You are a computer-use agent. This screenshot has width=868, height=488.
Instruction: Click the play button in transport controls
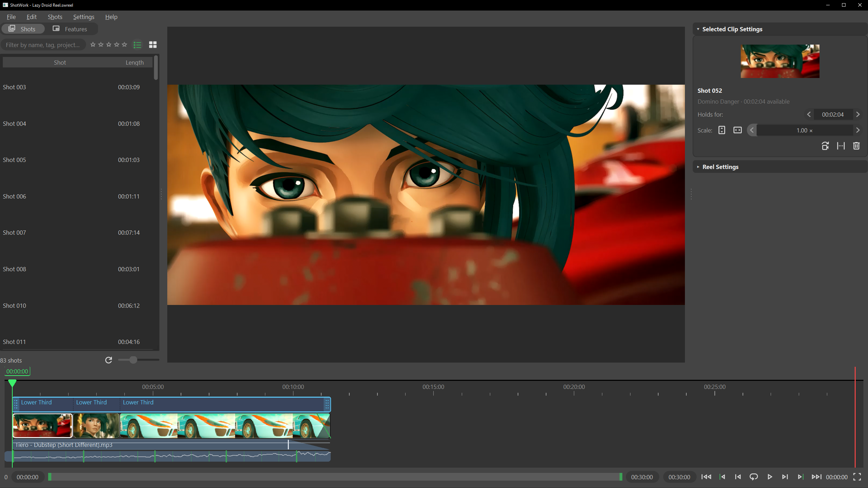click(770, 477)
